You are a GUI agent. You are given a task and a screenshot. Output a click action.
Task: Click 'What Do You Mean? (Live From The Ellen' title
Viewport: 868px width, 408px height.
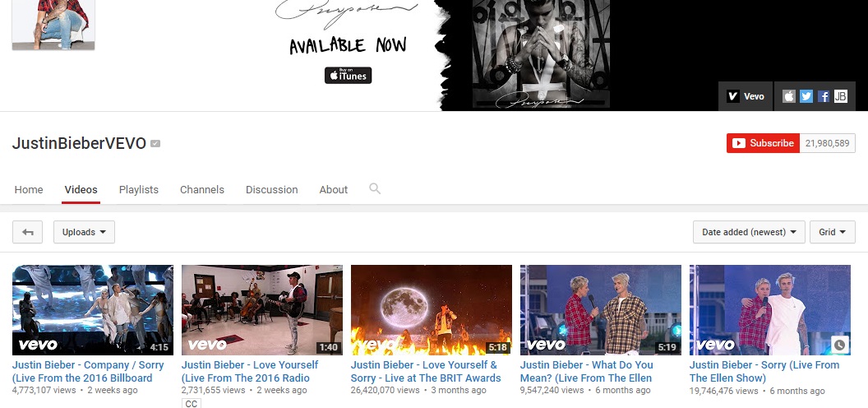(x=586, y=372)
